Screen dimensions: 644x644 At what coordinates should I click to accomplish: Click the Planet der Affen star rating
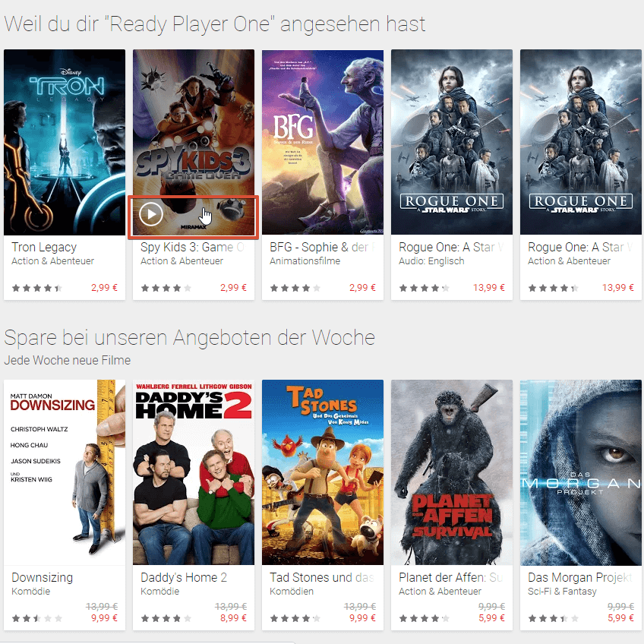tap(425, 618)
